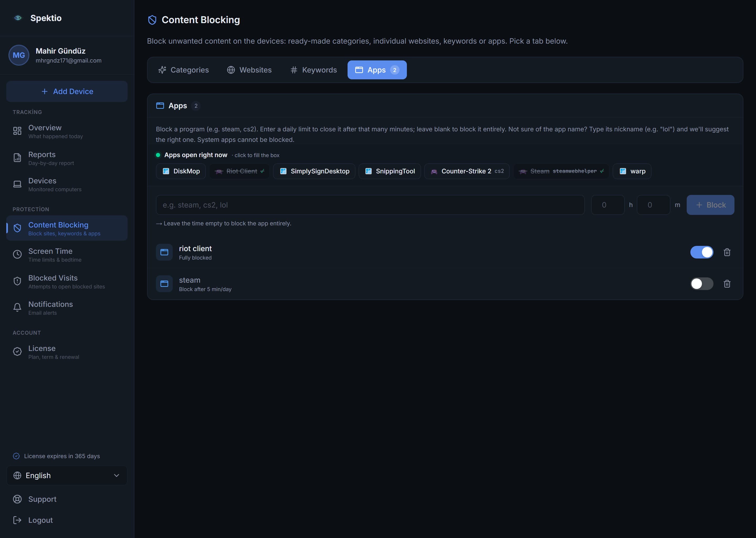Click the Fully blocked status text
756x538 pixels.
point(195,258)
